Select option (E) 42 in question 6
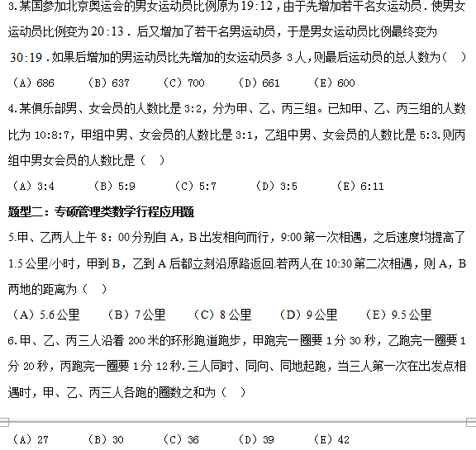 [331, 439]
